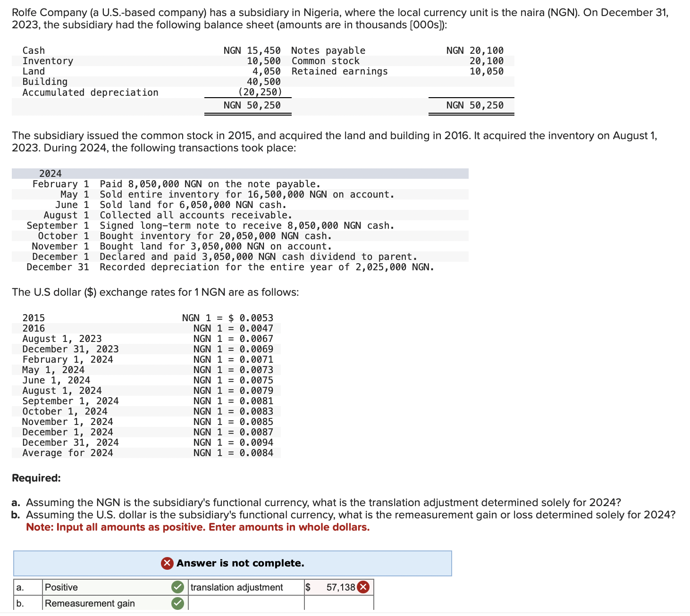
Task: Select the 'NGN 15,450' cash amount
Action: [252, 50]
